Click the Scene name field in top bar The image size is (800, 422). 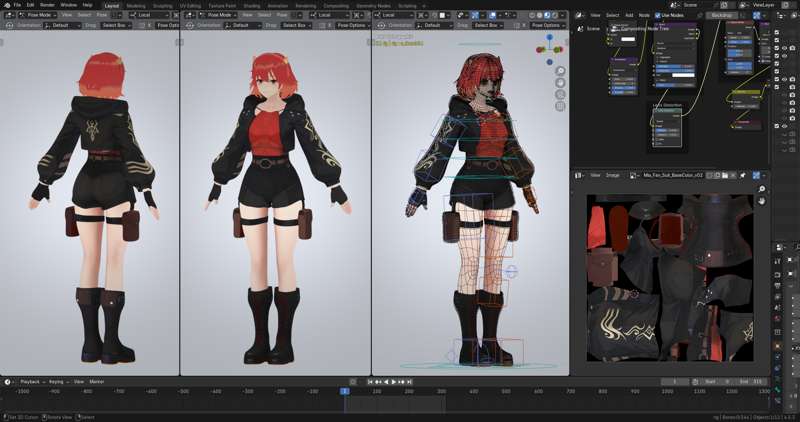pos(690,5)
